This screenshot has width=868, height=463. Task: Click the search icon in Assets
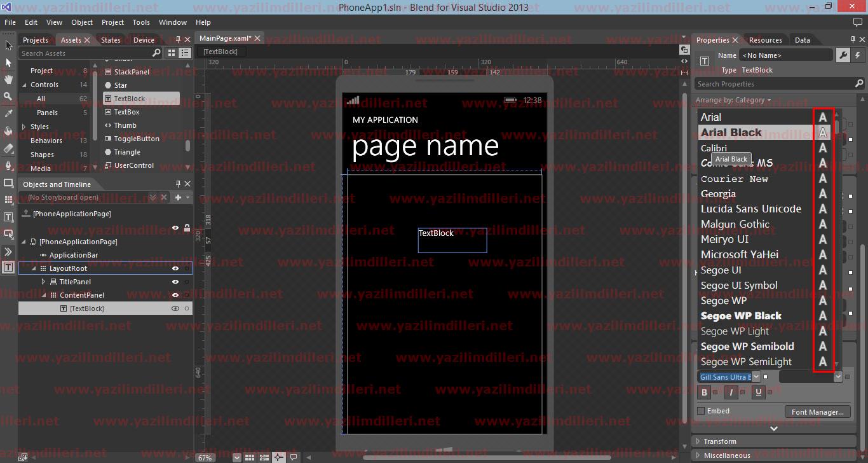(x=157, y=53)
